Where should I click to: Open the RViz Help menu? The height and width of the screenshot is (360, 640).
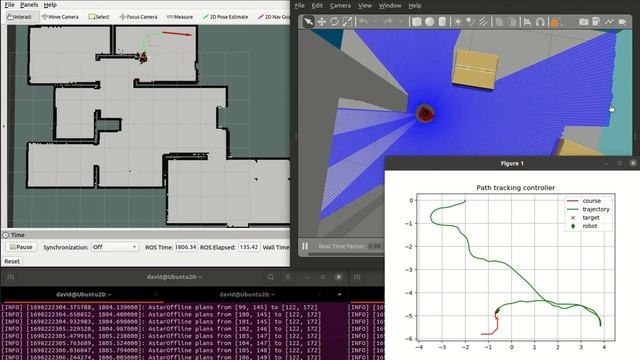[50, 5]
